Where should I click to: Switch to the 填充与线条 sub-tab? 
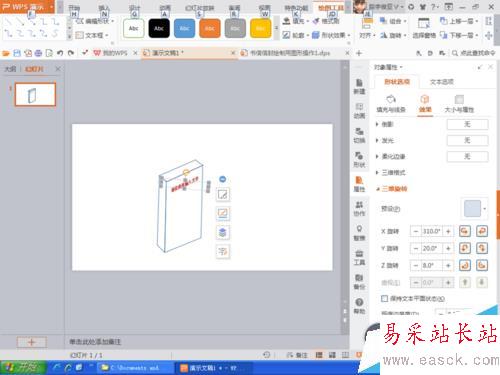tap(391, 104)
